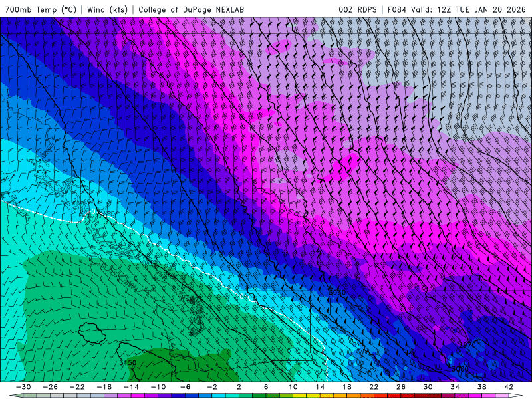This screenshot has height=399, width=532.
Task: Click the 3150 height contour label
Action: coord(128,362)
